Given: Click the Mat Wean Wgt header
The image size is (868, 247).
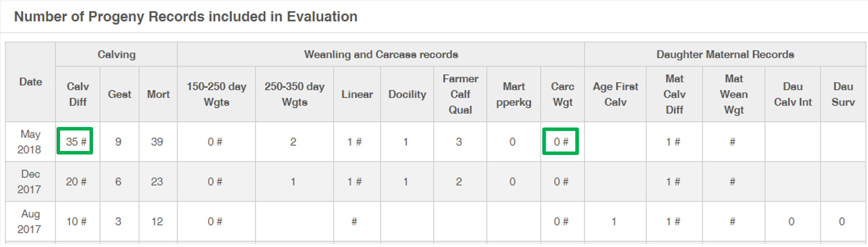Looking at the screenshot, I should (733, 94).
